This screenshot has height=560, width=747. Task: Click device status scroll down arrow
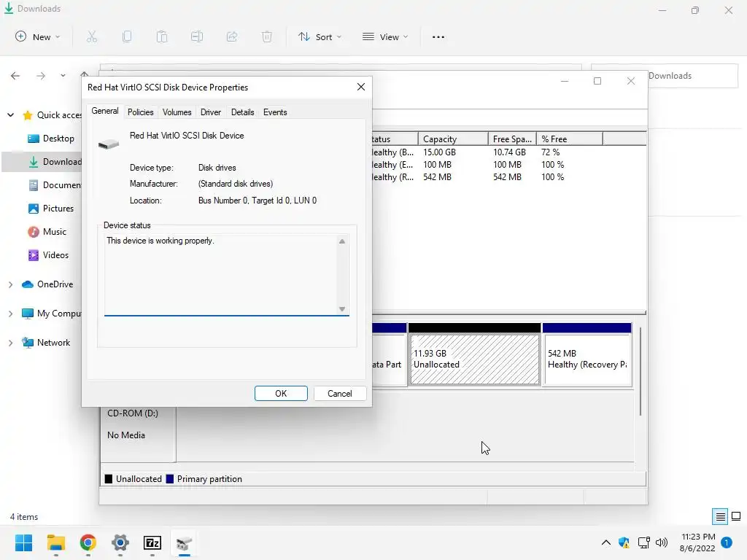(342, 309)
